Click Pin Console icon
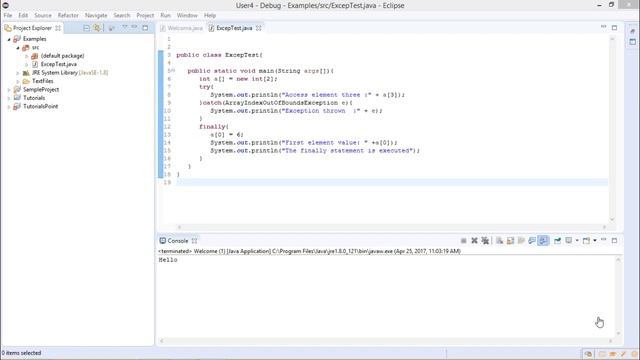Image resolution: width=640 pixels, height=360 pixels. tap(557, 241)
